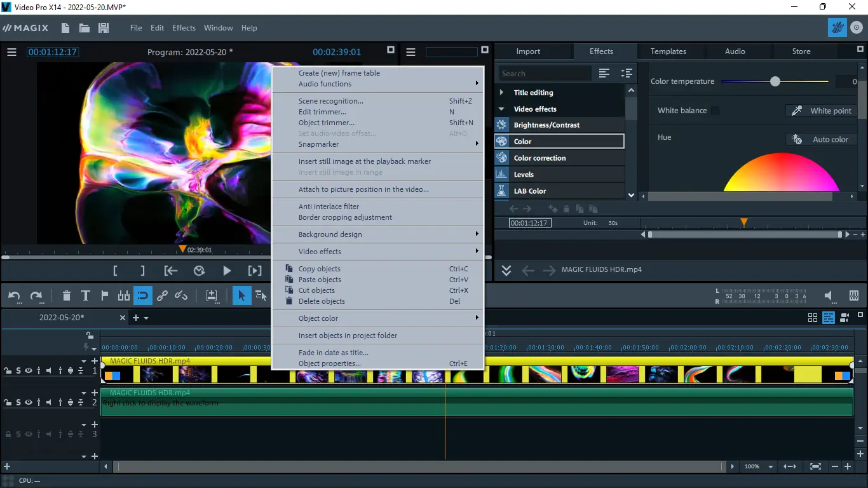This screenshot has height=488, width=868.
Task: Click the Title tool icon in timeline toolbar
Action: (86, 295)
